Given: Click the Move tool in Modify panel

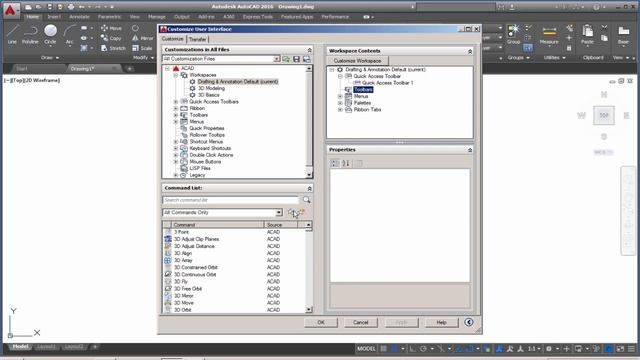Looking at the screenshot, I should pos(111,28).
